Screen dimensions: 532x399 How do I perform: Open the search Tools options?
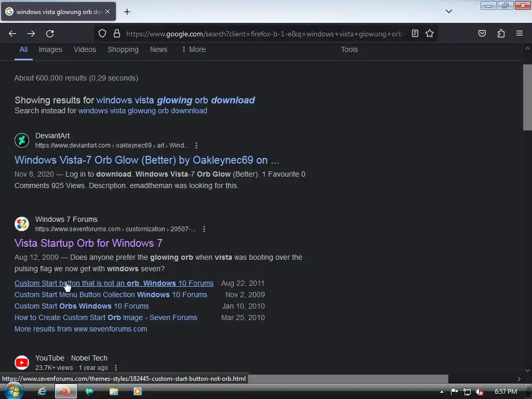point(349,49)
